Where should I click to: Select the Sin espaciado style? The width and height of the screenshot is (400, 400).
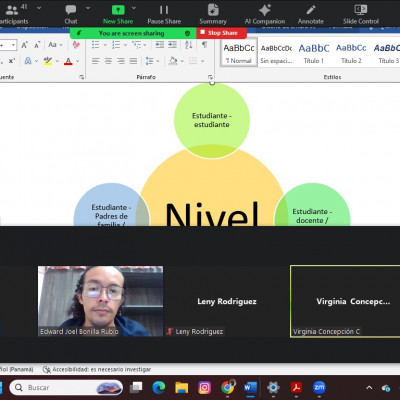pyautogui.click(x=276, y=53)
